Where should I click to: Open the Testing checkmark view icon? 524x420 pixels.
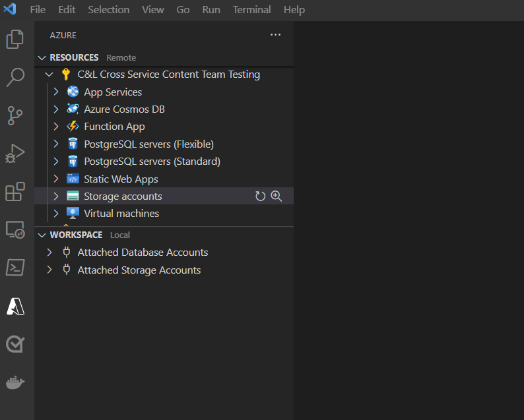pyautogui.click(x=15, y=344)
